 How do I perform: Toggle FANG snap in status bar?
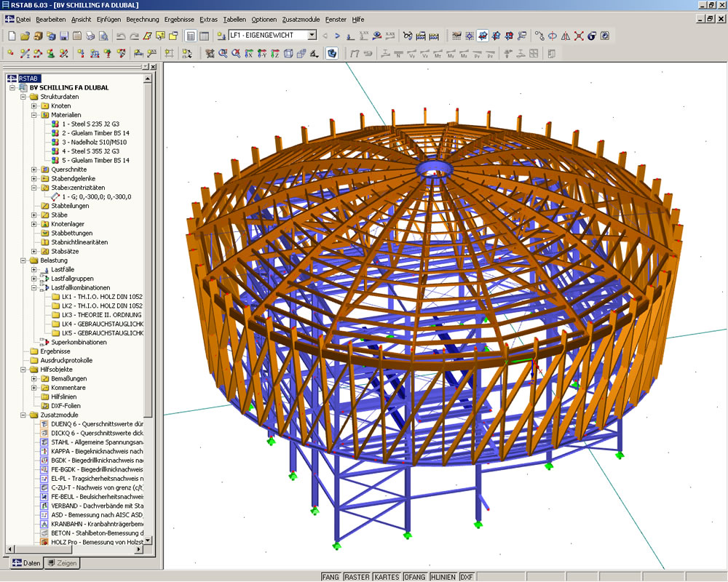[x=330, y=577]
